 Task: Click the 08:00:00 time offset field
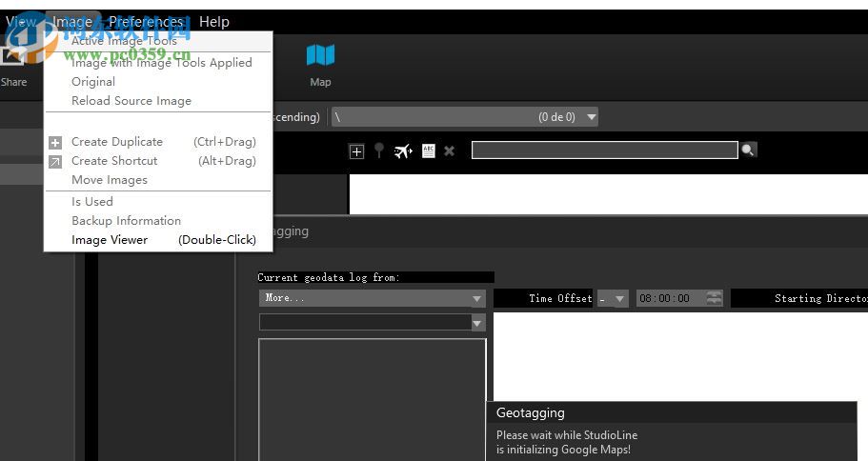671,298
